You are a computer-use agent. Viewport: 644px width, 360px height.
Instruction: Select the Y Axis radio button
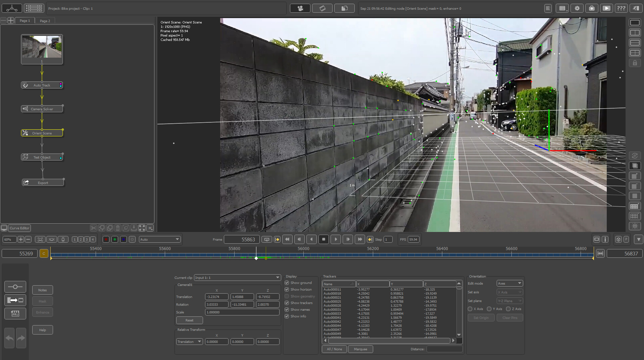(x=489, y=309)
